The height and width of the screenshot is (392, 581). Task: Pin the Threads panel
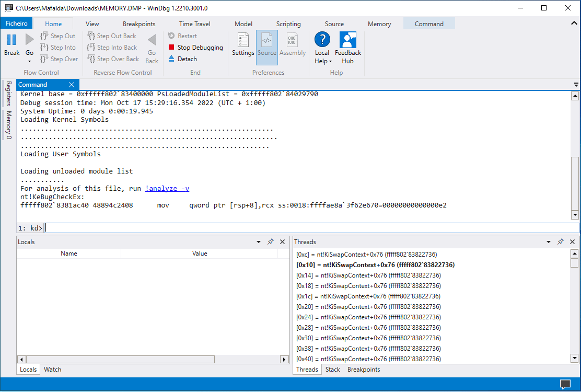[x=560, y=242]
